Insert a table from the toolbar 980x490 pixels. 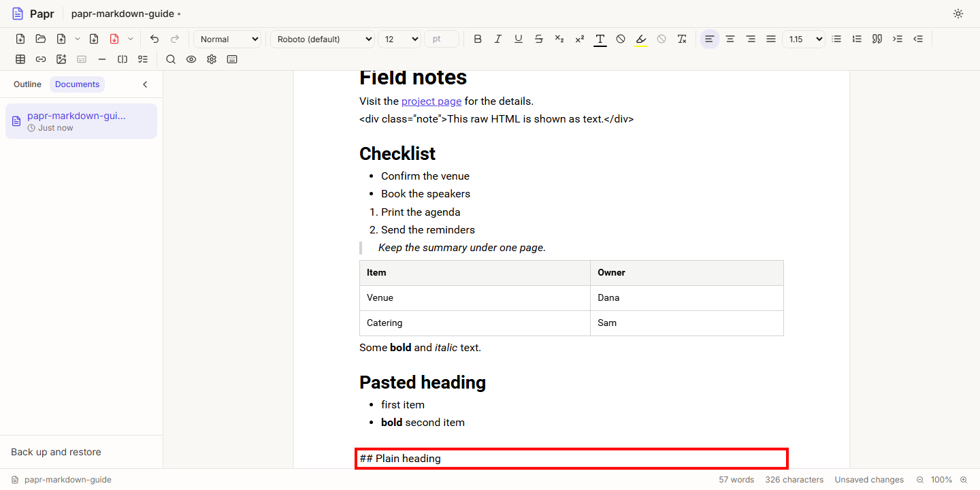(20, 59)
